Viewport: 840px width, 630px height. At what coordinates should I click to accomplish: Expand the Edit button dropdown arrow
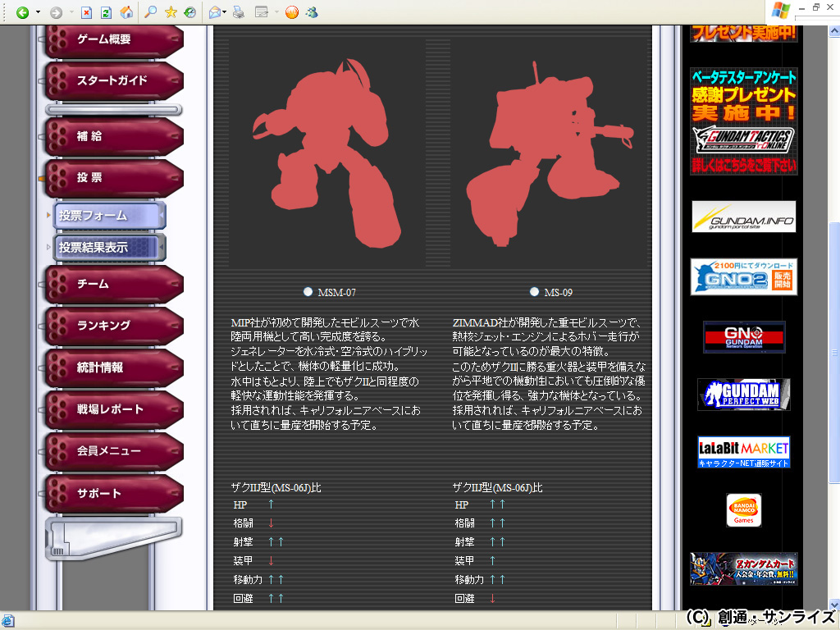point(276,12)
